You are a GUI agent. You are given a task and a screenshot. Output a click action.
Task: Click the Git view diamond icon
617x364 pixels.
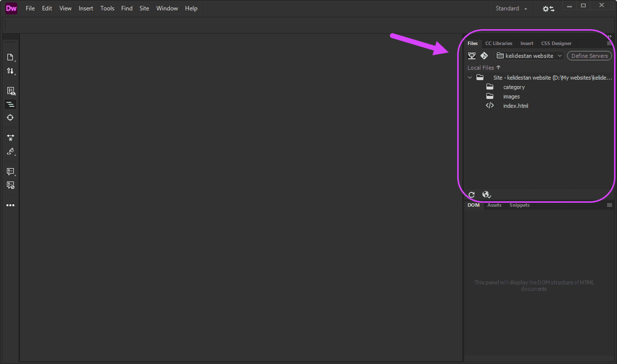[484, 56]
